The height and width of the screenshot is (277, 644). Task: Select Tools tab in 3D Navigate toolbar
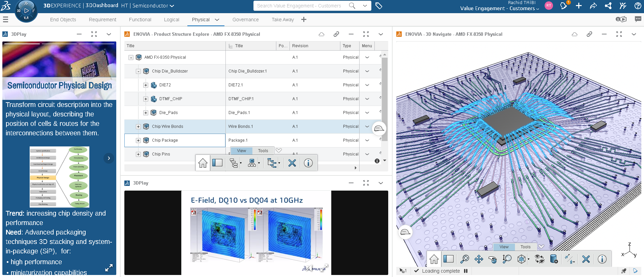click(x=525, y=247)
